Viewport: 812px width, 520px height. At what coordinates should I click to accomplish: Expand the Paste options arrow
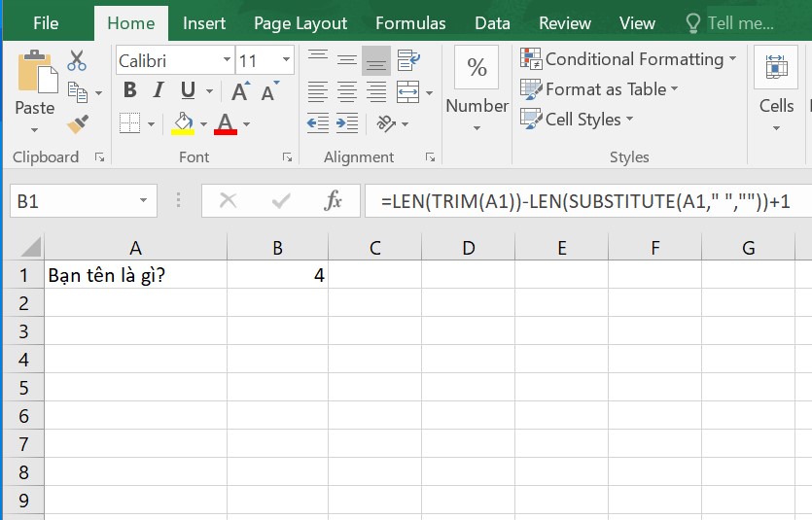point(34,130)
